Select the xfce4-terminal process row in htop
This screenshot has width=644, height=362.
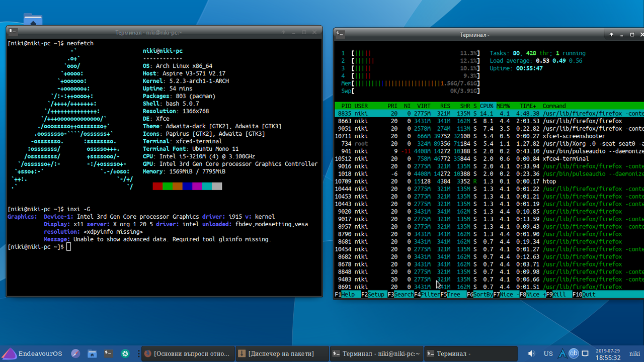click(x=489, y=159)
